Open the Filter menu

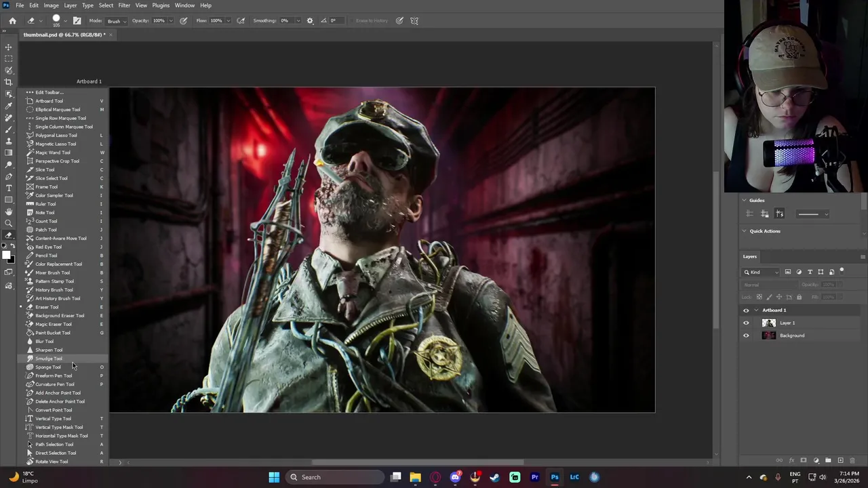coord(124,5)
